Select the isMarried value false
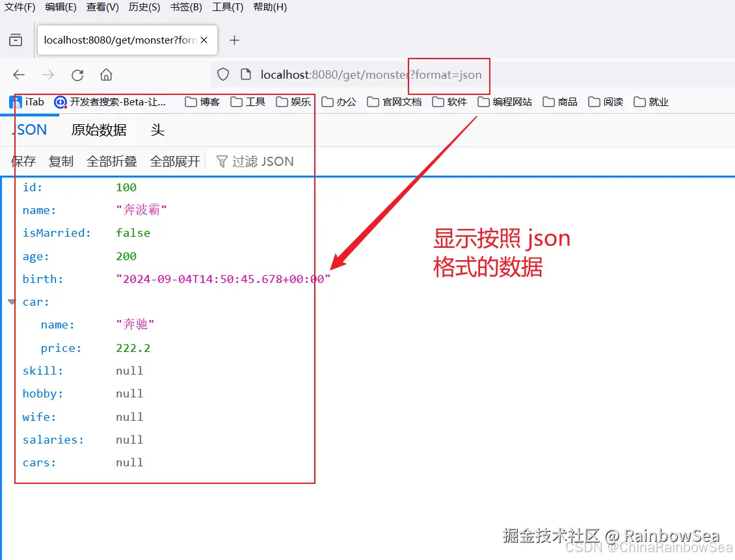This screenshot has width=735, height=560. [x=133, y=233]
